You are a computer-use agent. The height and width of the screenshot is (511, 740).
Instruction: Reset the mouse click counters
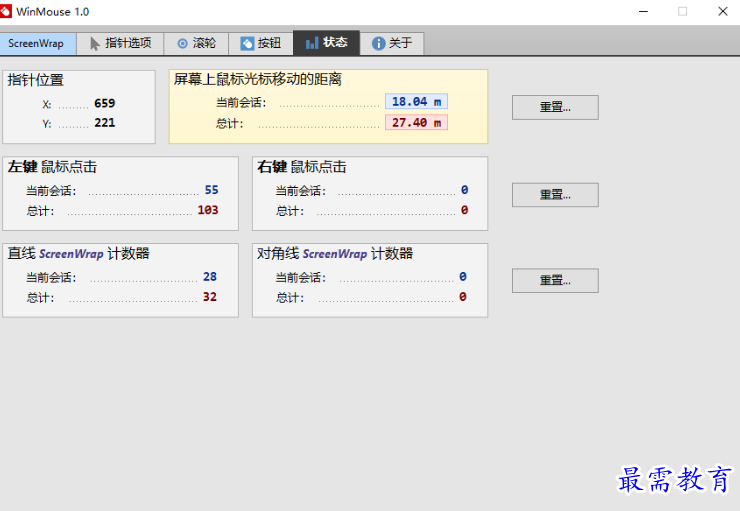pyautogui.click(x=555, y=195)
